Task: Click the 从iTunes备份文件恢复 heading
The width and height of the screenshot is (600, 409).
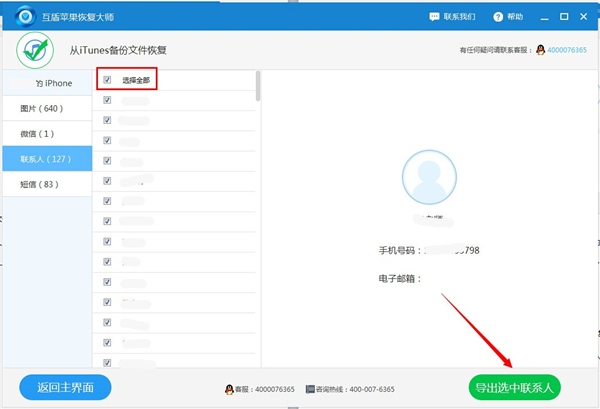Action: coord(118,50)
